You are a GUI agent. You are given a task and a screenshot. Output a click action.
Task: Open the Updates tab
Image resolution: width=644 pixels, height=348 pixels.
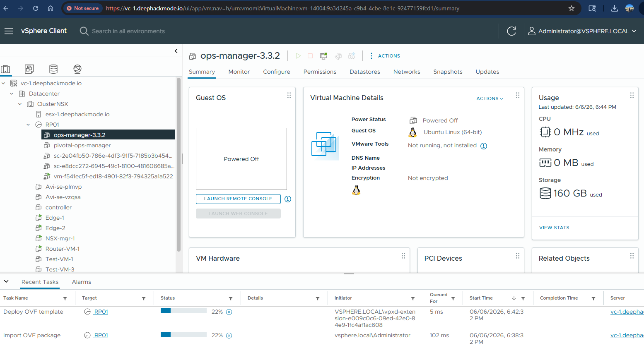click(x=487, y=72)
